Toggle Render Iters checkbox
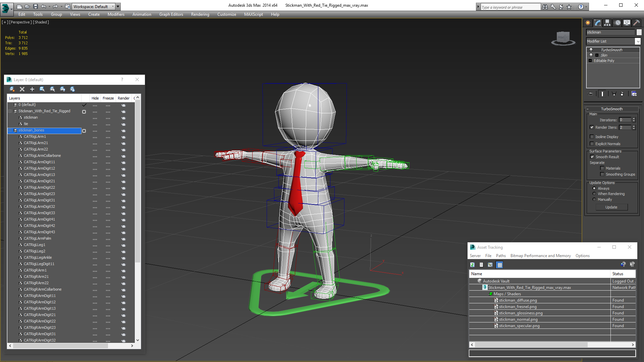644x362 pixels. pyautogui.click(x=592, y=127)
